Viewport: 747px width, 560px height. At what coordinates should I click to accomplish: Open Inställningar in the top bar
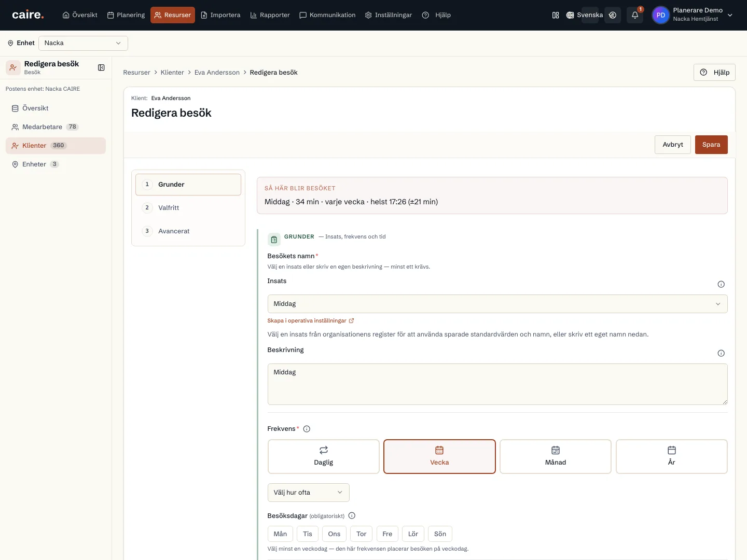click(389, 15)
